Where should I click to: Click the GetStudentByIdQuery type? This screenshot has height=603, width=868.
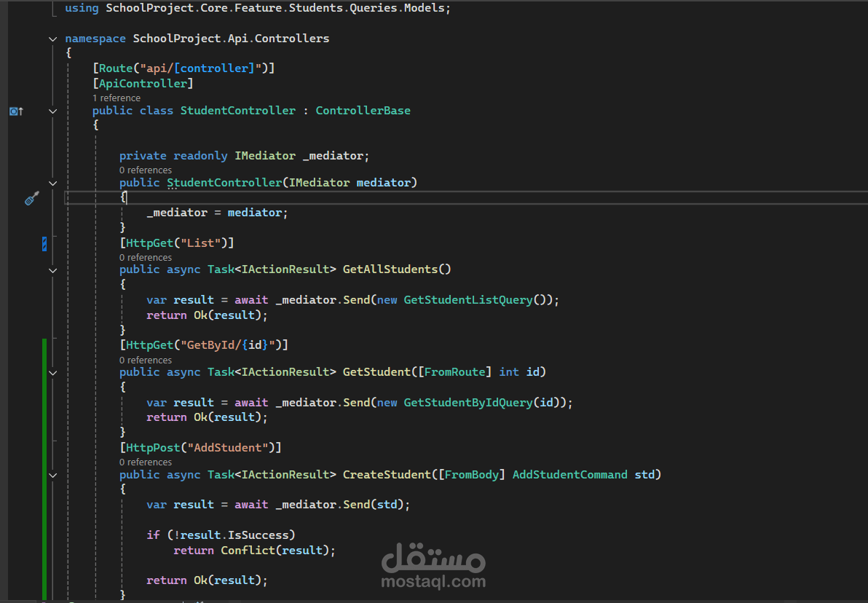point(467,402)
